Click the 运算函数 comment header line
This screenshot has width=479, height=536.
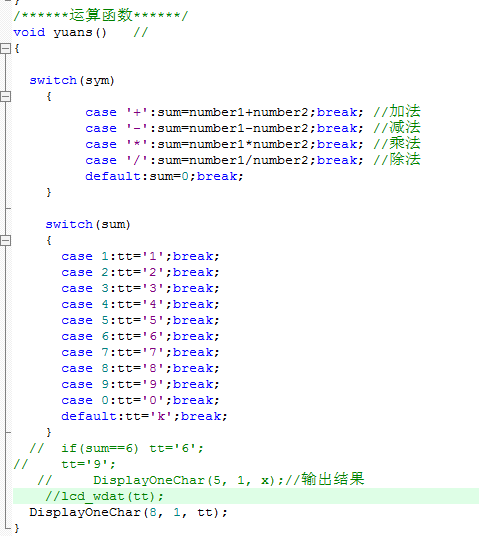click(101, 16)
